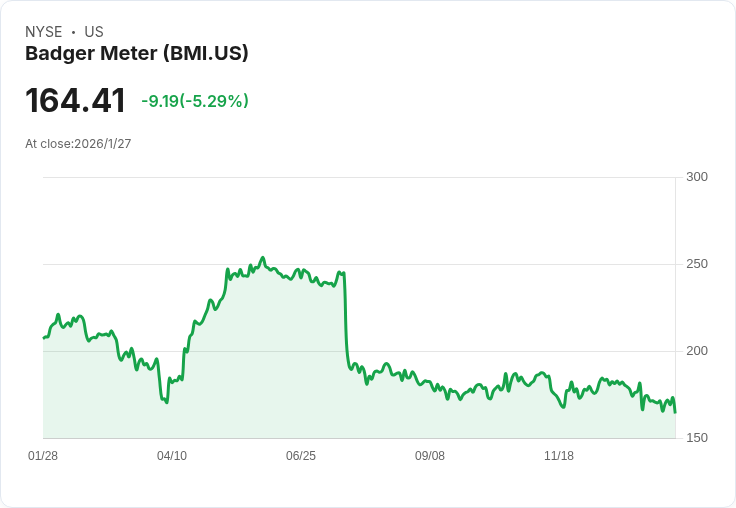Select the US market label
Screen dimensions: 736x508
94,32
